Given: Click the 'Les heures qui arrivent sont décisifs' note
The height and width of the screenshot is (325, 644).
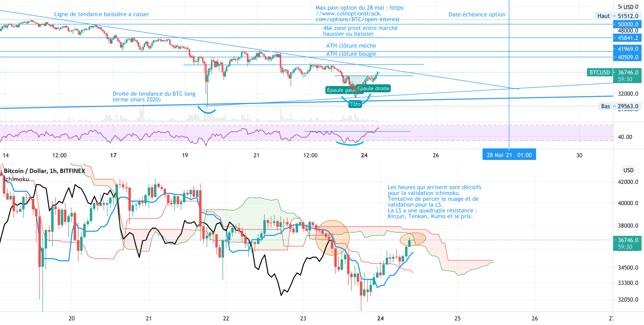Looking at the screenshot, I should (x=434, y=202).
